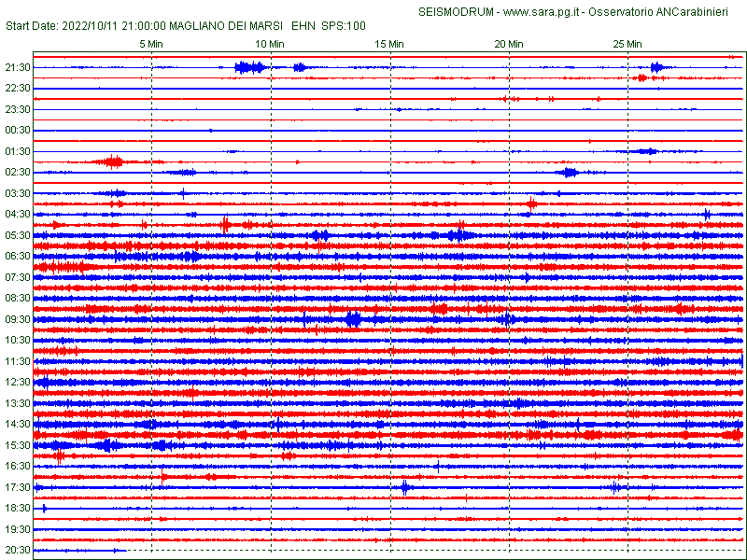Select the 05:30 row time label
747x560 pixels.
coord(18,236)
